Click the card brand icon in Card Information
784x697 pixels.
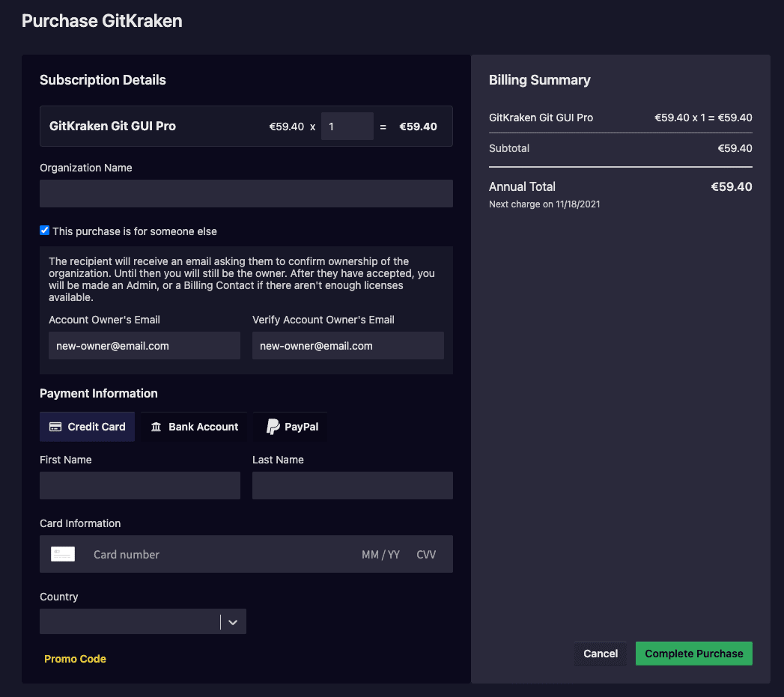pyautogui.click(x=63, y=555)
